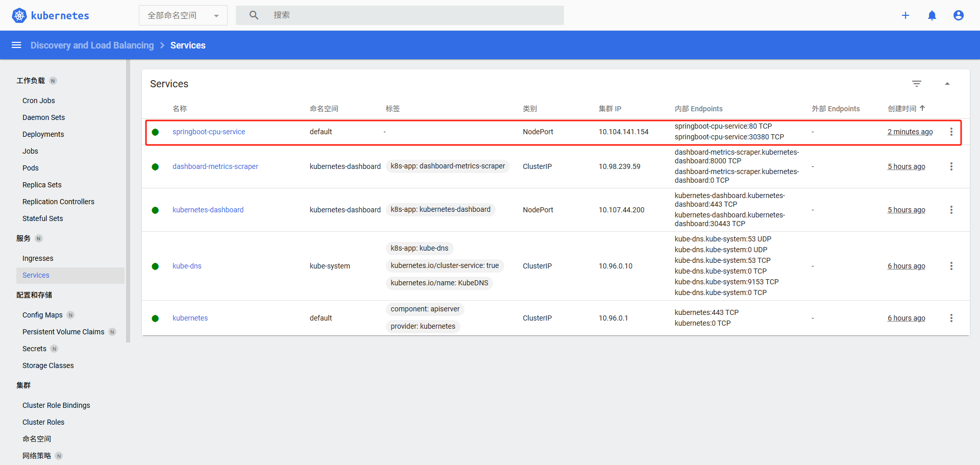Click the Kubernetes logo icon

[19, 15]
